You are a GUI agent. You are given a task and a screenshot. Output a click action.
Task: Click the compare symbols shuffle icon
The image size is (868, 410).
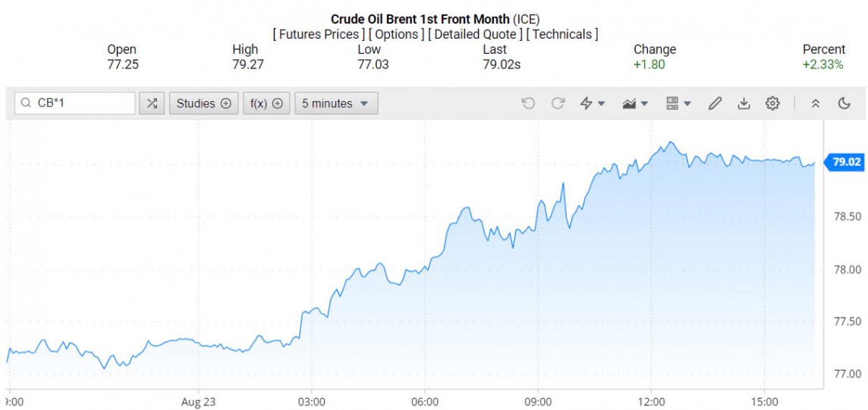[152, 103]
